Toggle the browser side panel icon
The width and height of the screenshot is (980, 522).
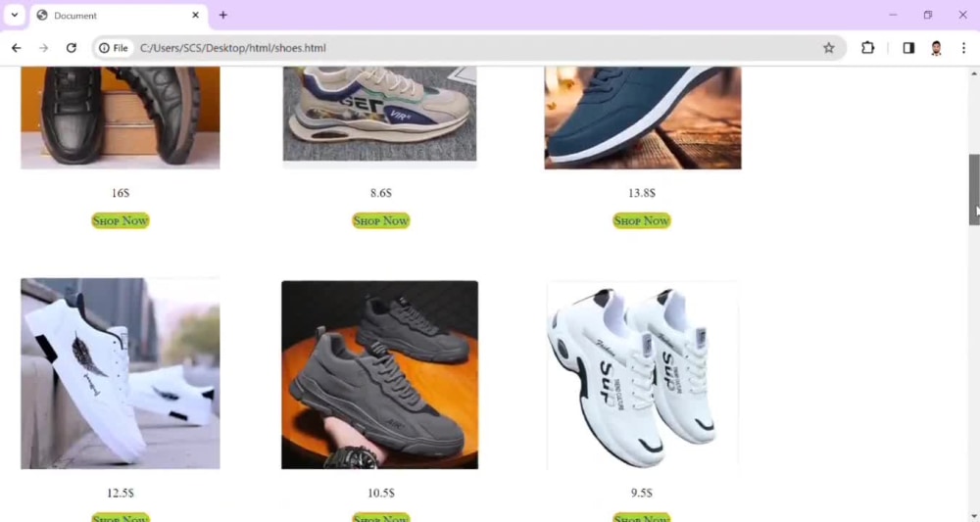click(x=908, y=48)
